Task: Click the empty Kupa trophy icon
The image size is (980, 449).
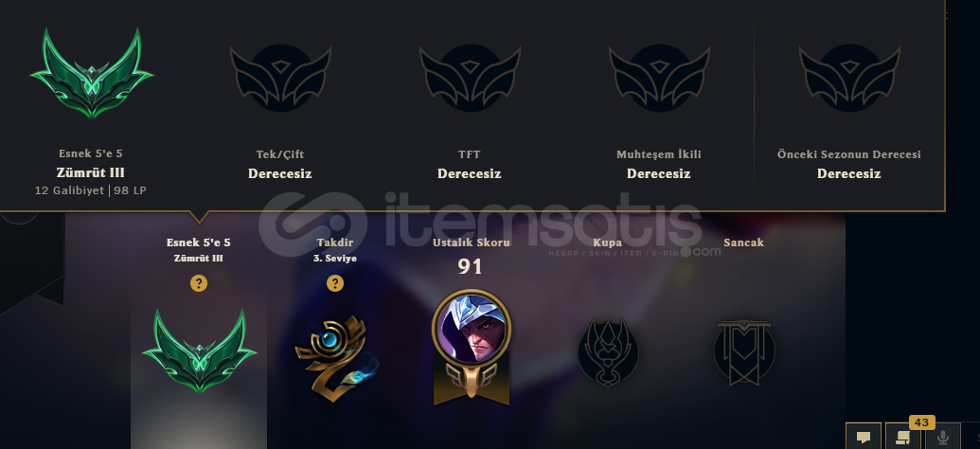Action: pyautogui.click(x=608, y=351)
